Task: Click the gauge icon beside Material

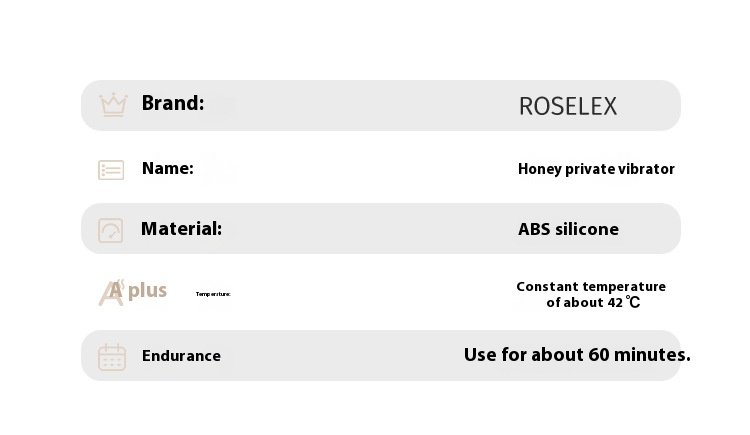Action: point(110,231)
